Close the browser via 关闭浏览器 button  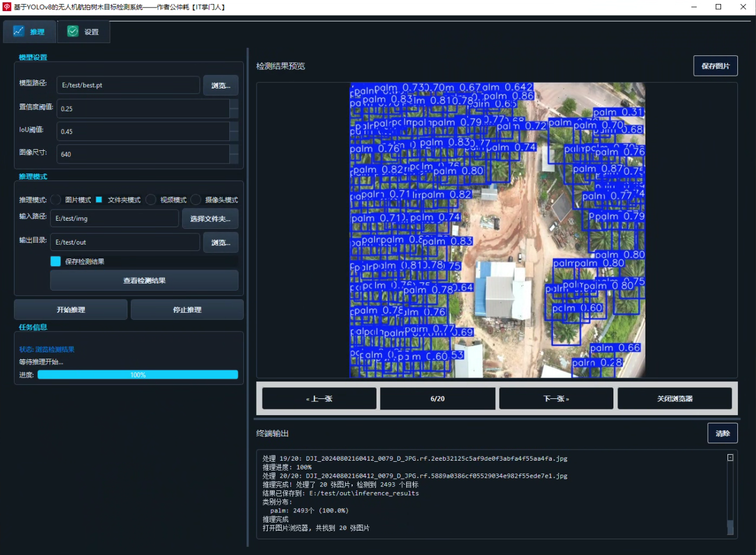click(675, 398)
